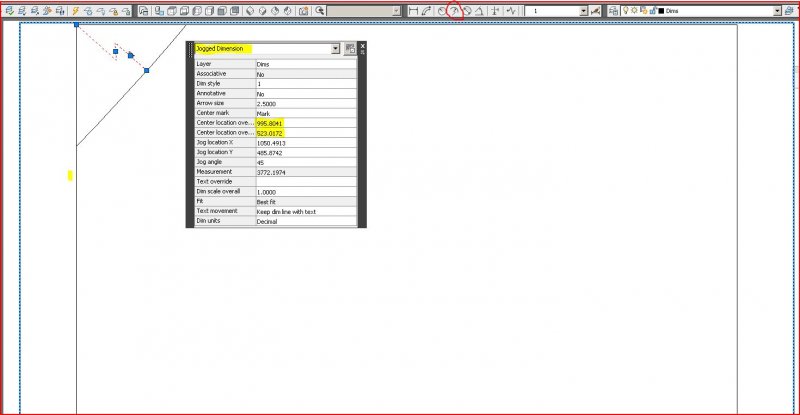Click the Create Camera icon
Image resolution: width=800 pixels, height=415 pixels.
coord(304,11)
